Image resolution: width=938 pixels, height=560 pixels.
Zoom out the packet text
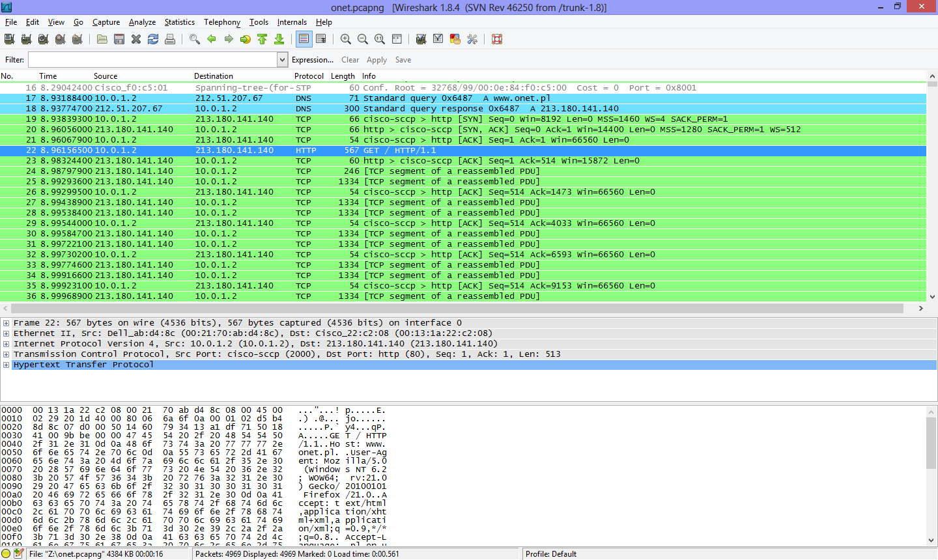click(363, 39)
